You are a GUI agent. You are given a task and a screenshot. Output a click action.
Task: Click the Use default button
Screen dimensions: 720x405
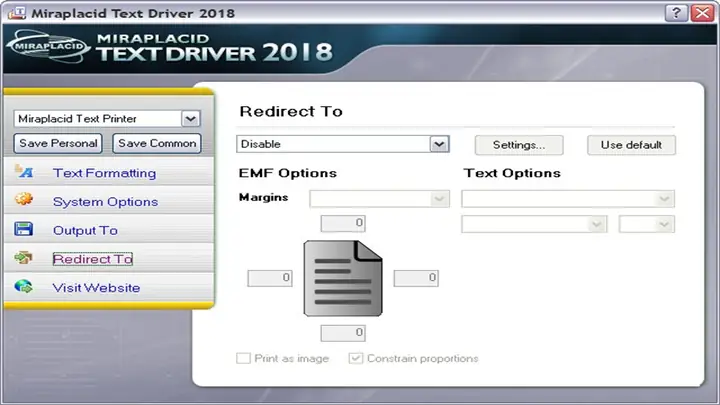click(x=631, y=145)
